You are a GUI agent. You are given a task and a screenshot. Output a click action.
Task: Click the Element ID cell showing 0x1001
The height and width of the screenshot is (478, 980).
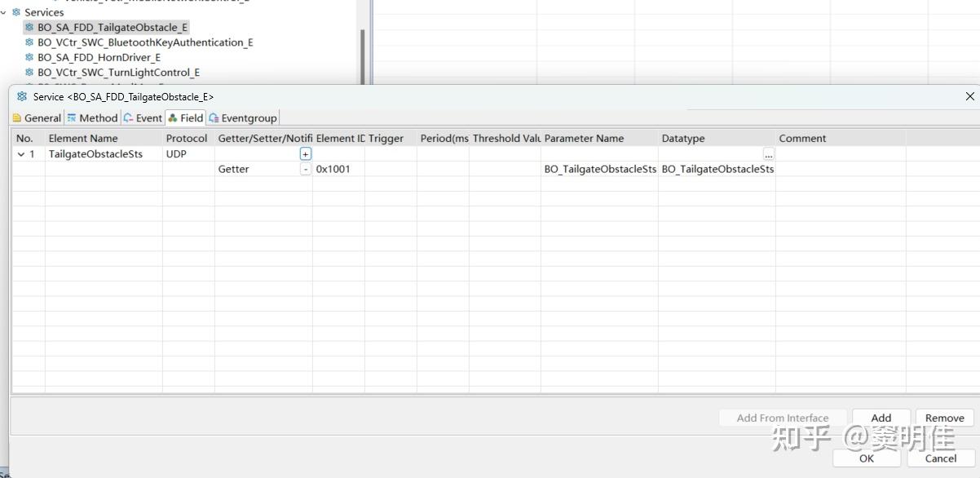click(x=334, y=169)
